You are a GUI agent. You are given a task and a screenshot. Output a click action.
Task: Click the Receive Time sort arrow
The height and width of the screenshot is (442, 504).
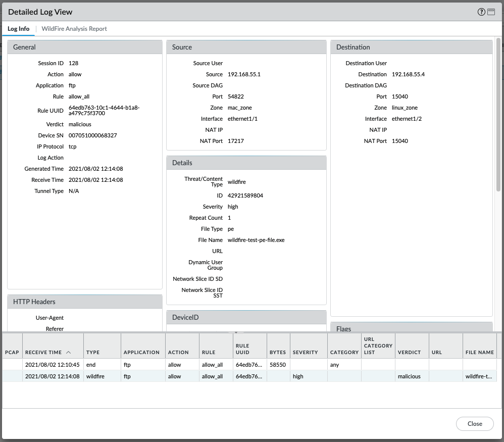click(69, 352)
